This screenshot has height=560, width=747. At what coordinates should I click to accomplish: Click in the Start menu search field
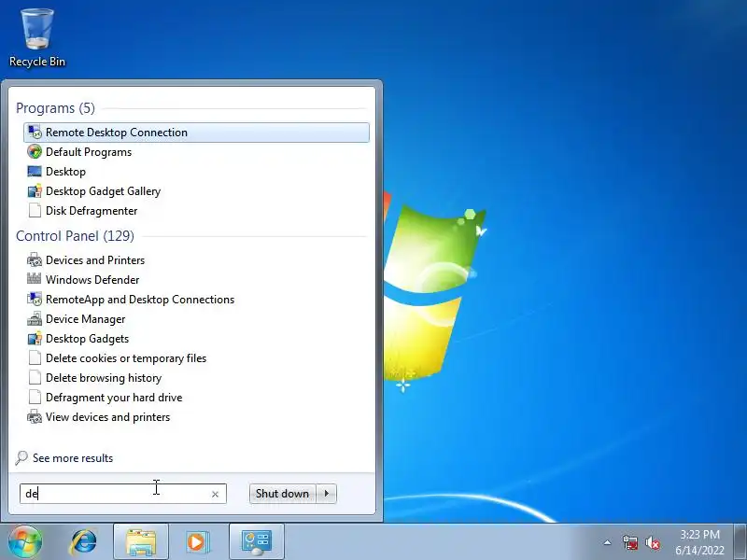point(123,494)
